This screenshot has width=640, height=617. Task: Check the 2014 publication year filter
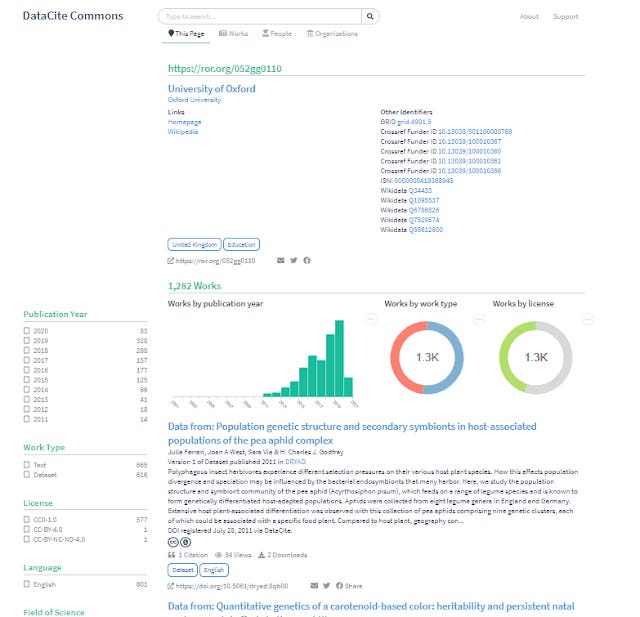point(27,389)
